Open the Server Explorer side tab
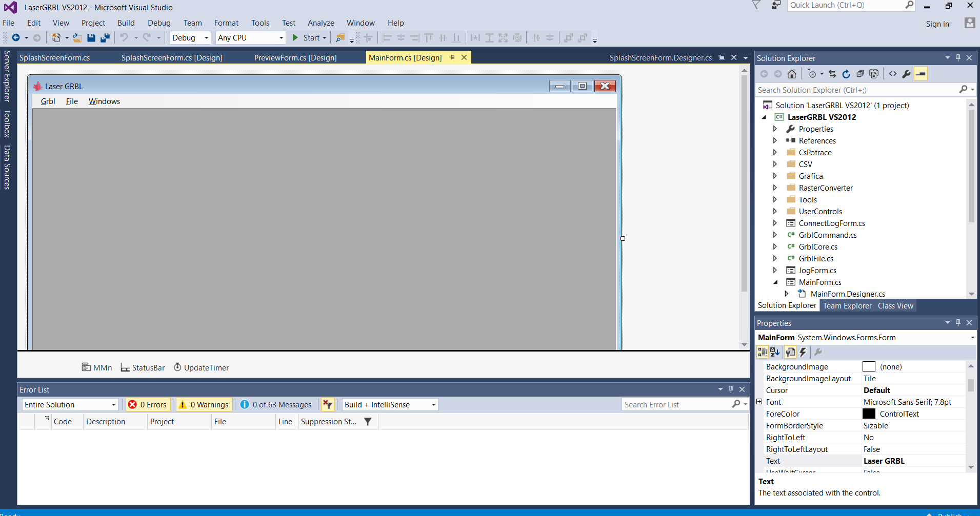Image resolution: width=980 pixels, height=516 pixels. pyautogui.click(x=7, y=76)
